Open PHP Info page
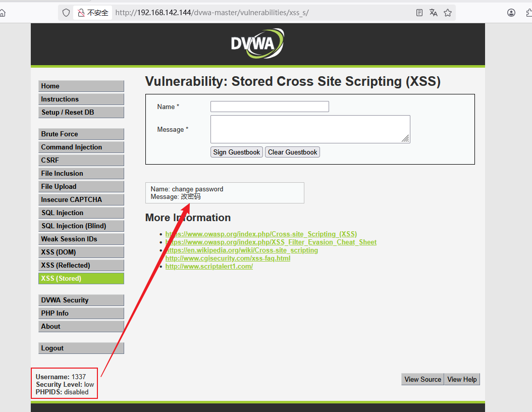Screen dimensions: 532x412 tap(81, 313)
